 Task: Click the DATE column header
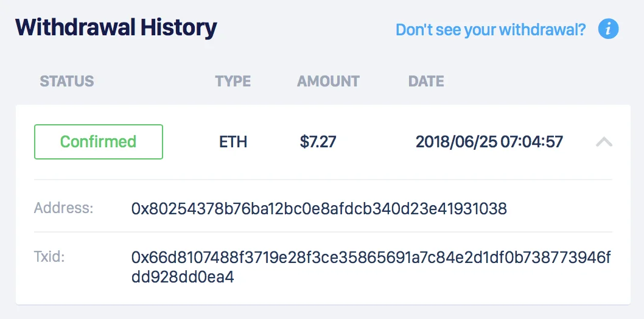point(426,82)
